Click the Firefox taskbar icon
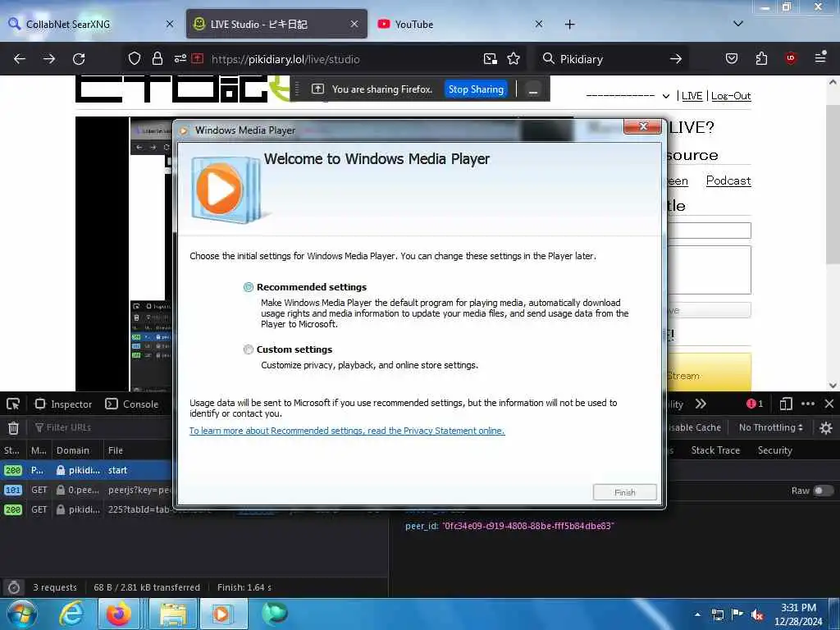The height and width of the screenshot is (630, 840). click(x=118, y=614)
